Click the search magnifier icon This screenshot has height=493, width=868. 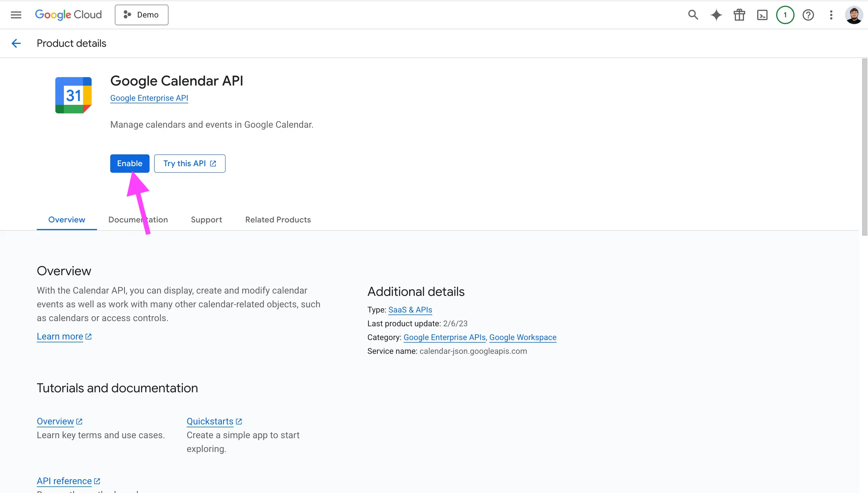pyautogui.click(x=693, y=15)
